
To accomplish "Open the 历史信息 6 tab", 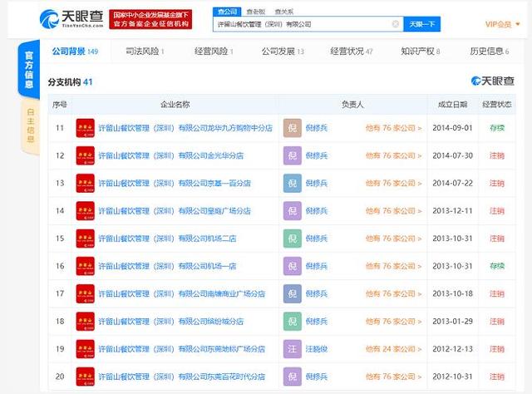I will point(490,52).
